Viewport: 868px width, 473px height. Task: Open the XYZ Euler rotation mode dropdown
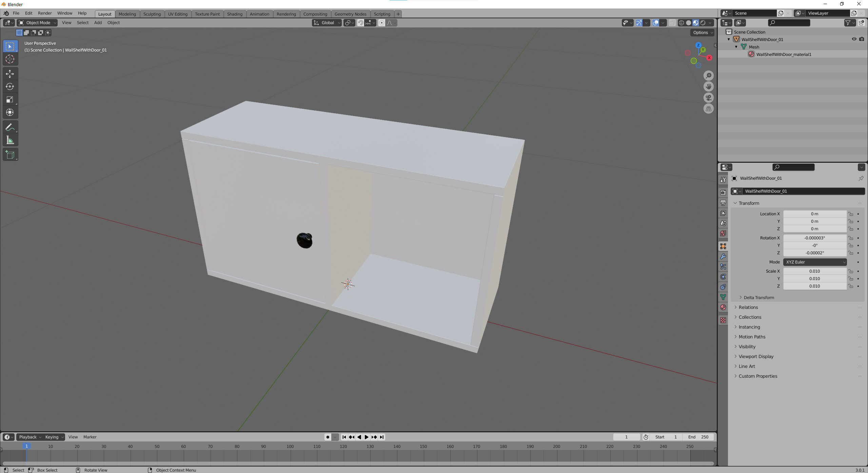point(814,262)
